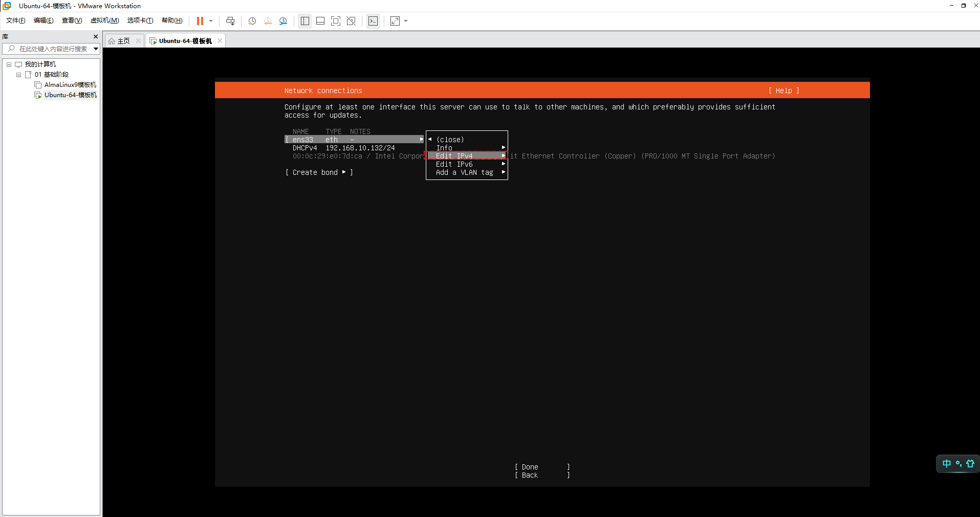Toggle the library sidebar panel icon

pyautogui.click(x=305, y=21)
